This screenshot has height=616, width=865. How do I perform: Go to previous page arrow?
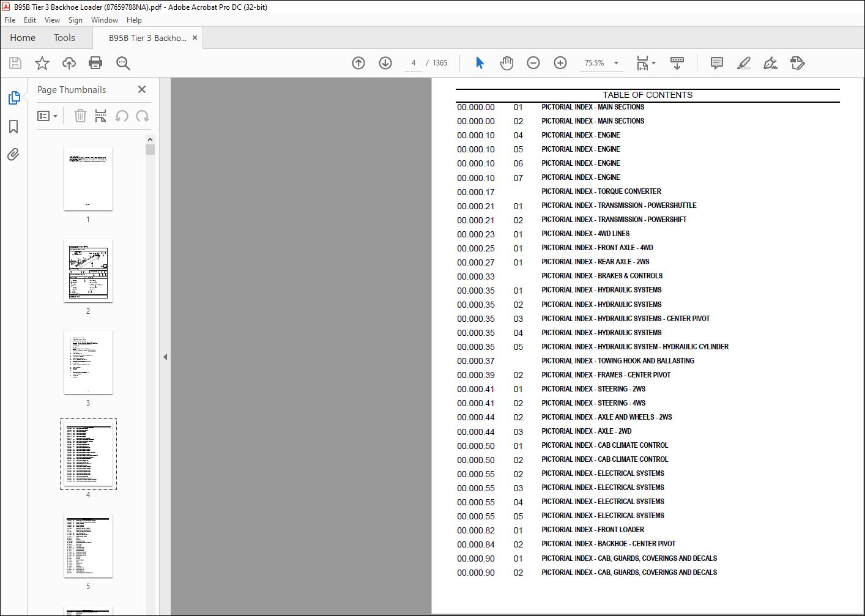tap(358, 63)
